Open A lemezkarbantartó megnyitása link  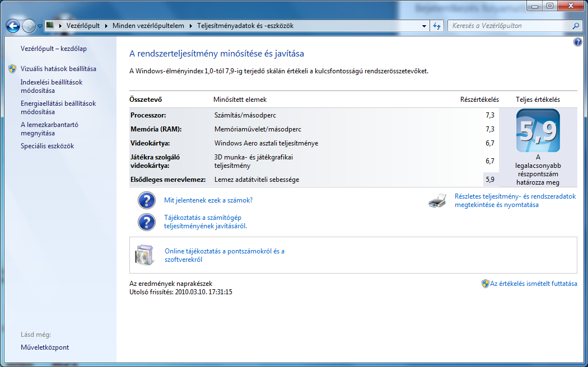49,129
